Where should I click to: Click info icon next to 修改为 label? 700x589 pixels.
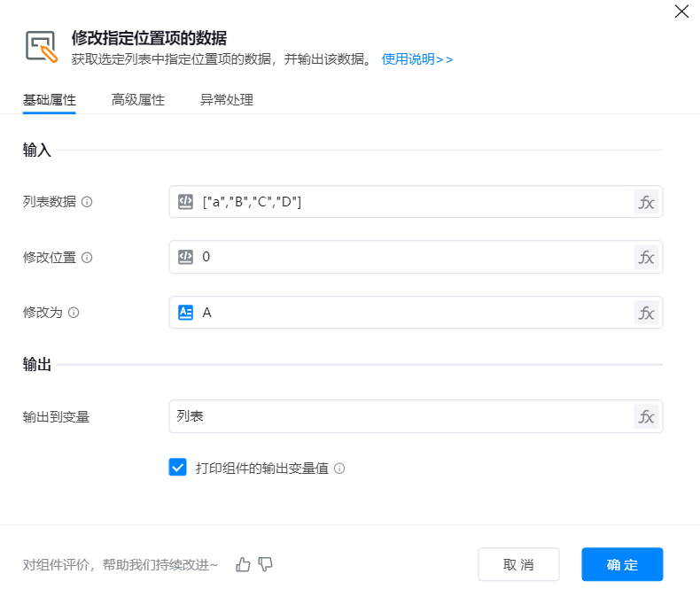74,313
